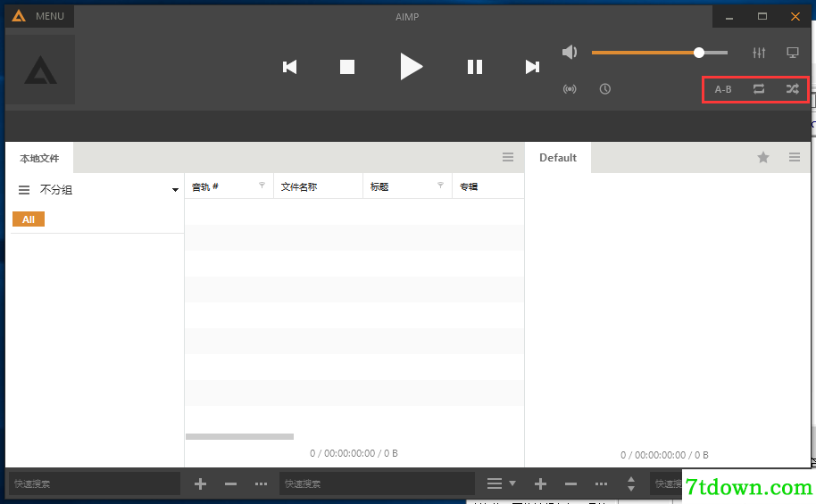Image resolution: width=816 pixels, height=504 pixels.
Task: Open library more options dots
Action: [262, 484]
